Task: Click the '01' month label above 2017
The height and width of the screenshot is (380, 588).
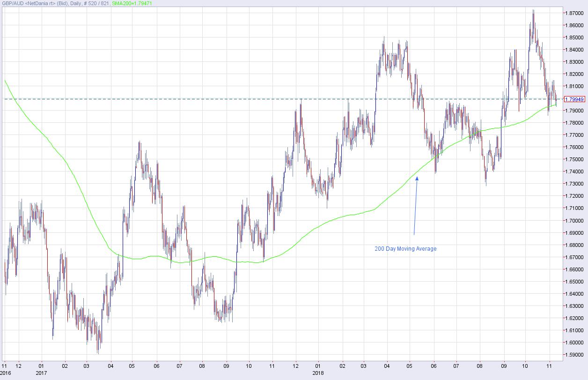Action: 41,366
